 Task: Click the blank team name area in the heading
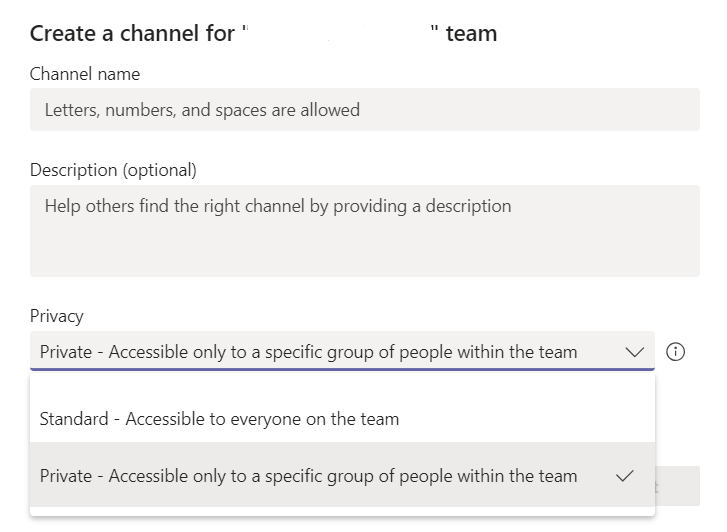click(x=339, y=33)
